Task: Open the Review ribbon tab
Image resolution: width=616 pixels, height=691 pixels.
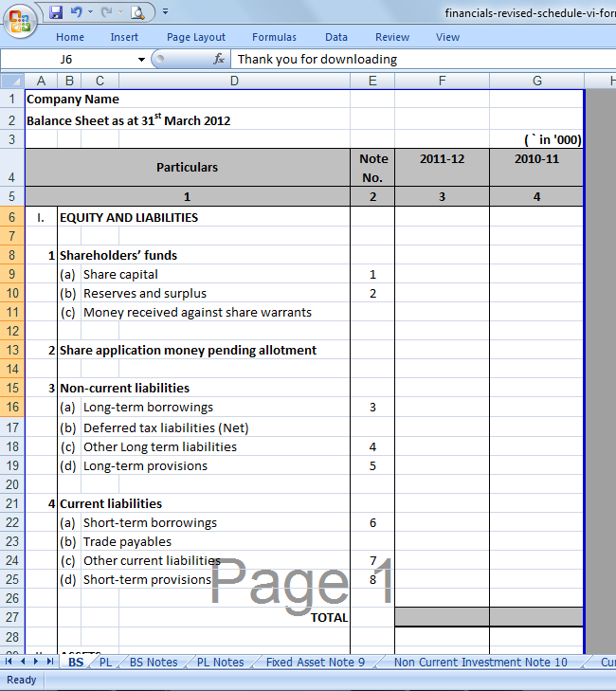Action: click(x=392, y=37)
